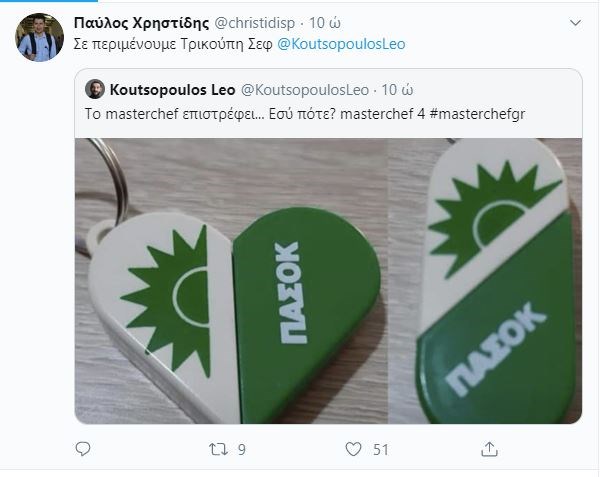Open the quoted tweet text about masterchef
The image size is (600, 477).
(x=250, y=116)
